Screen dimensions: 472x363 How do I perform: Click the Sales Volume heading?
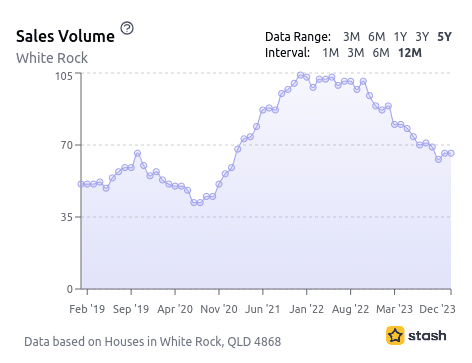65,36
